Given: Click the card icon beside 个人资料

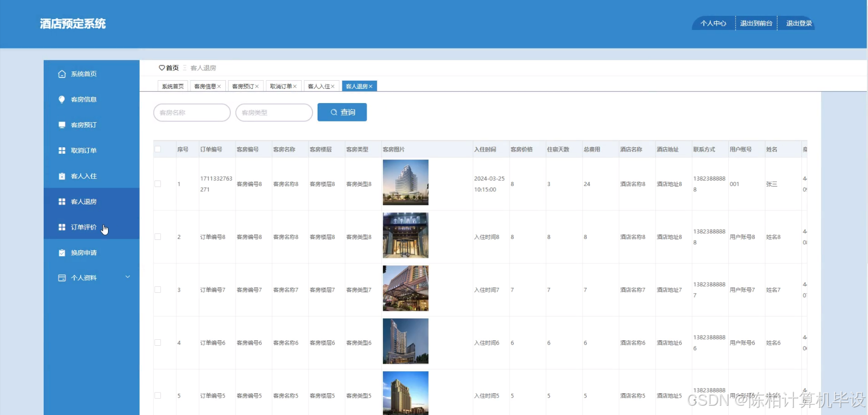Looking at the screenshot, I should pyautogui.click(x=62, y=278).
